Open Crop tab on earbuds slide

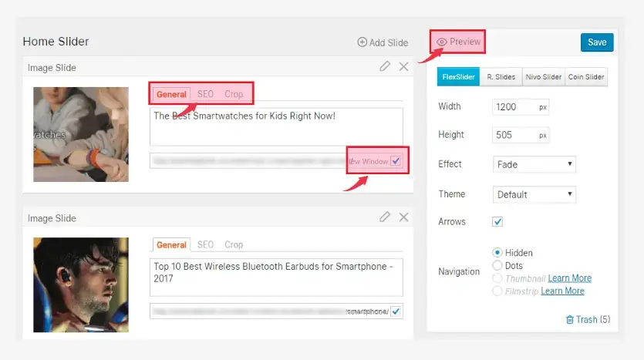click(234, 244)
